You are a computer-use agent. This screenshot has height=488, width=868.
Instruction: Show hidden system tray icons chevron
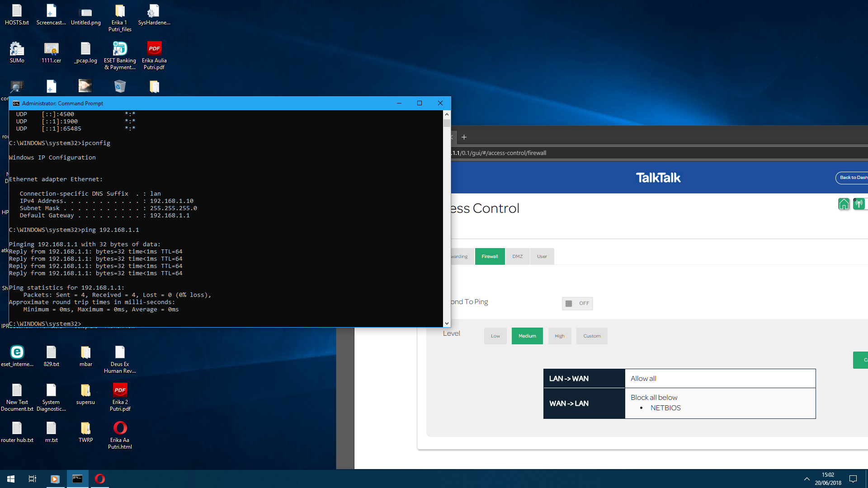pos(807,479)
